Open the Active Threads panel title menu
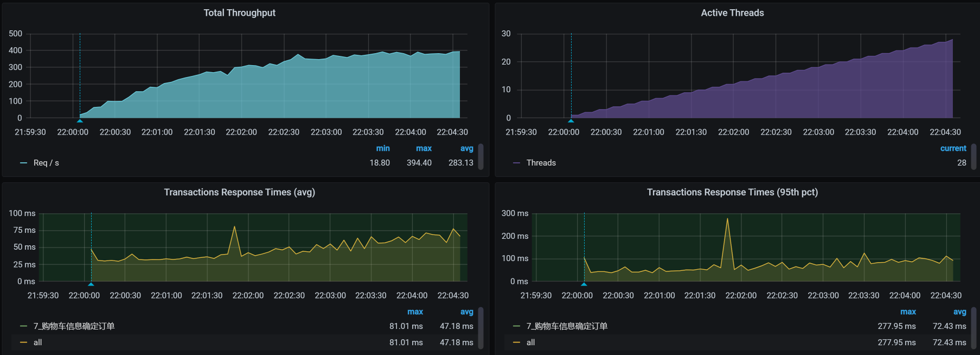This screenshot has height=355, width=980. (x=732, y=13)
